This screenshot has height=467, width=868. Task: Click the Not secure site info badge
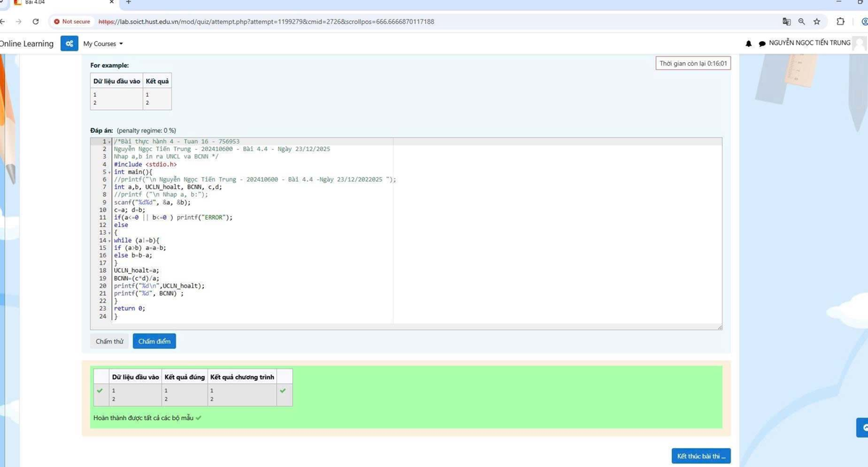point(72,22)
